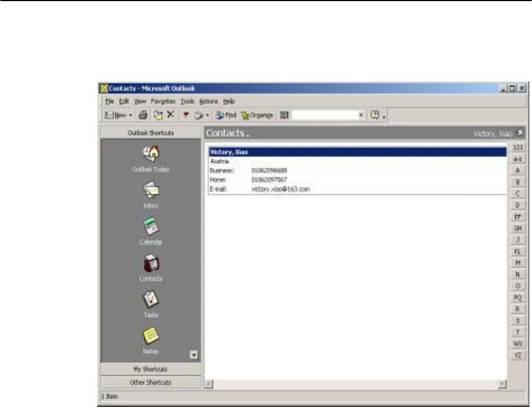Jump to contacts under letter O
This screenshot has height=407, width=532.
(x=518, y=286)
